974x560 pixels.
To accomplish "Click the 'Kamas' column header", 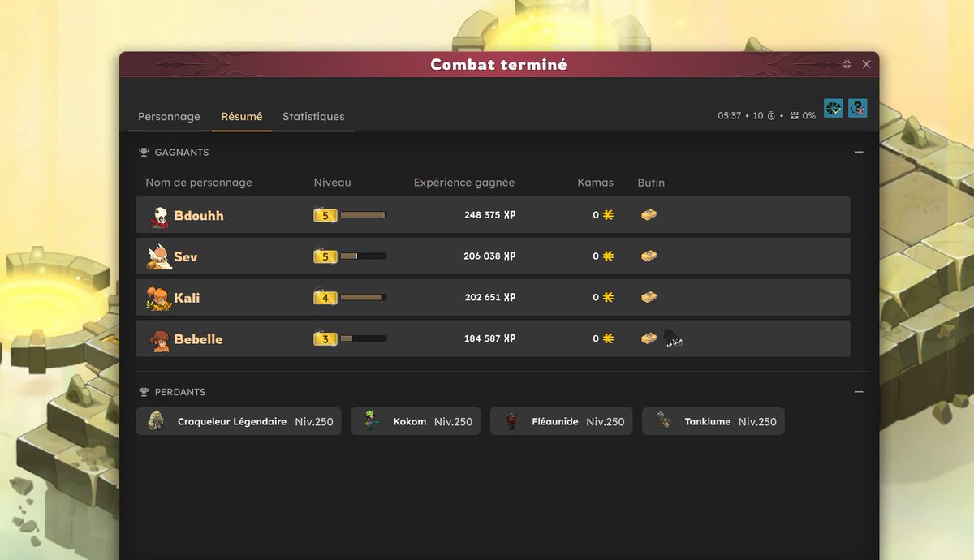I will (596, 183).
